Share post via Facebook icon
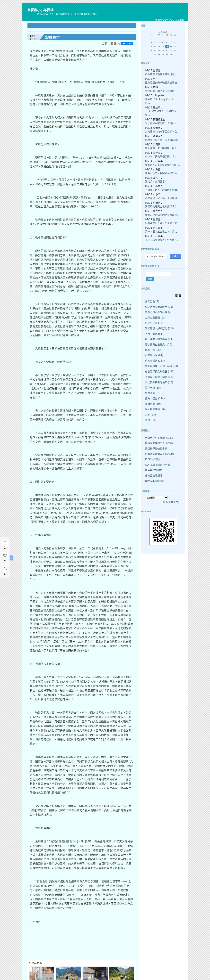 tap(112, 44)
